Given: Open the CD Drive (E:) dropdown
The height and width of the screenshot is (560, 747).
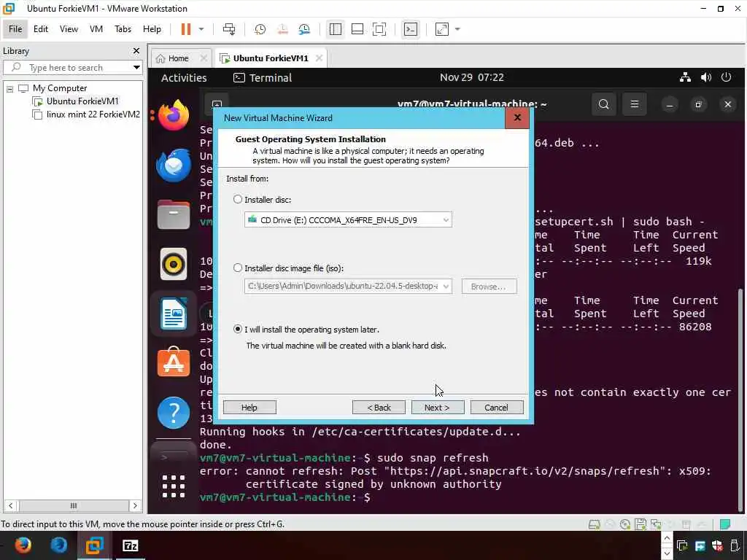Looking at the screenshot, I should (348, 220).
